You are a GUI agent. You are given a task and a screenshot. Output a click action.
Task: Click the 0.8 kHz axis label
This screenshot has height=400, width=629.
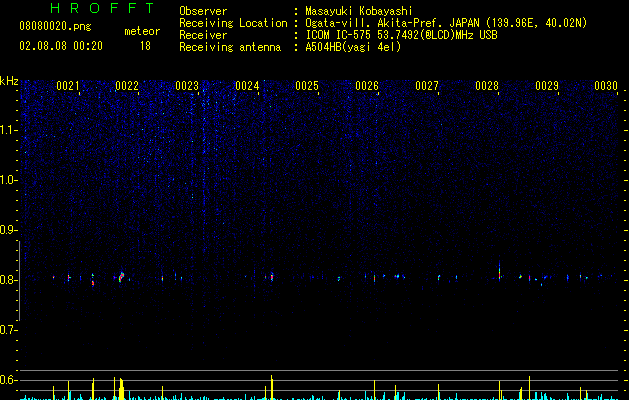tap(8, 280)
